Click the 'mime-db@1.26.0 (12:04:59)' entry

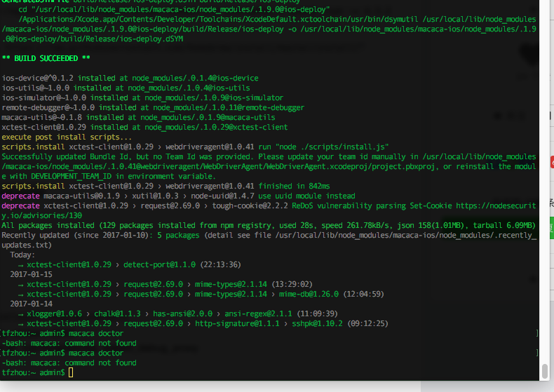click(x=331, y=295)
